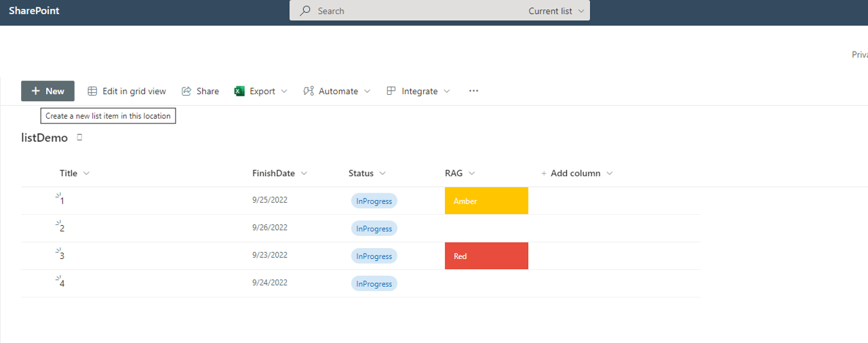Open the Current list scope dropdown
The height and width of the screenshot is (343, 868).
pyautogui.click(x=557, y=11)
